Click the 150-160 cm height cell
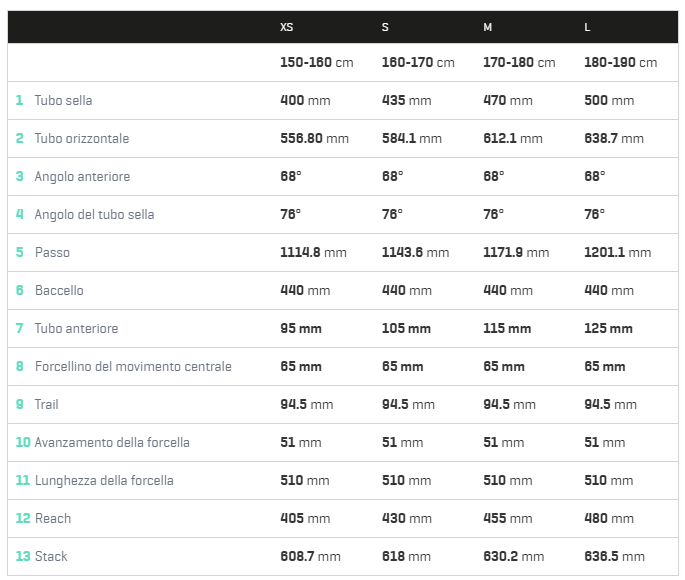 [x=316, y=63]
